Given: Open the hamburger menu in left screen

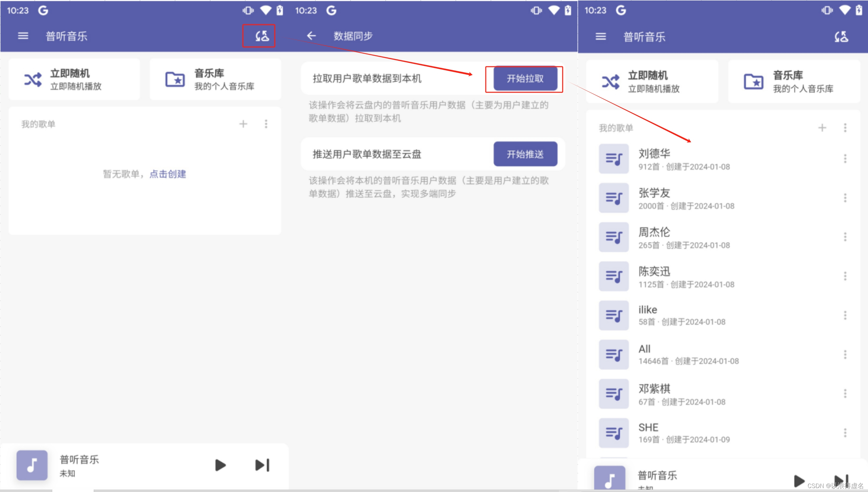Looking at the screenshot, I should [23, 36].
